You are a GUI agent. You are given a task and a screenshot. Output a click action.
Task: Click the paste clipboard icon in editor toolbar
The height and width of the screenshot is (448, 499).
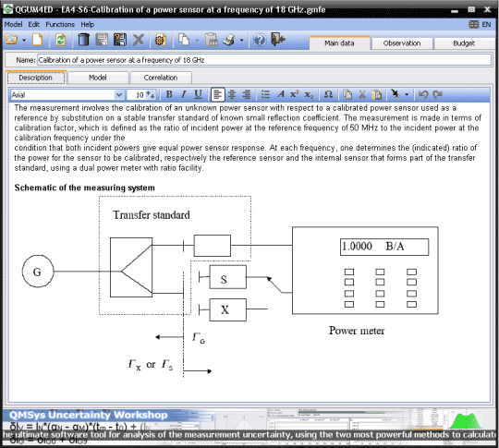(x=377, y=94)
